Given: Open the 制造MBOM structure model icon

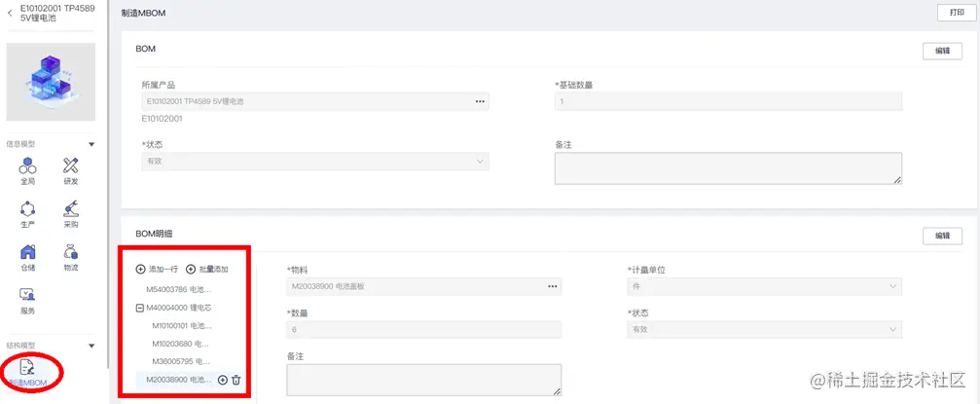Looking at the screenshot, I should [x=27, y=372].
